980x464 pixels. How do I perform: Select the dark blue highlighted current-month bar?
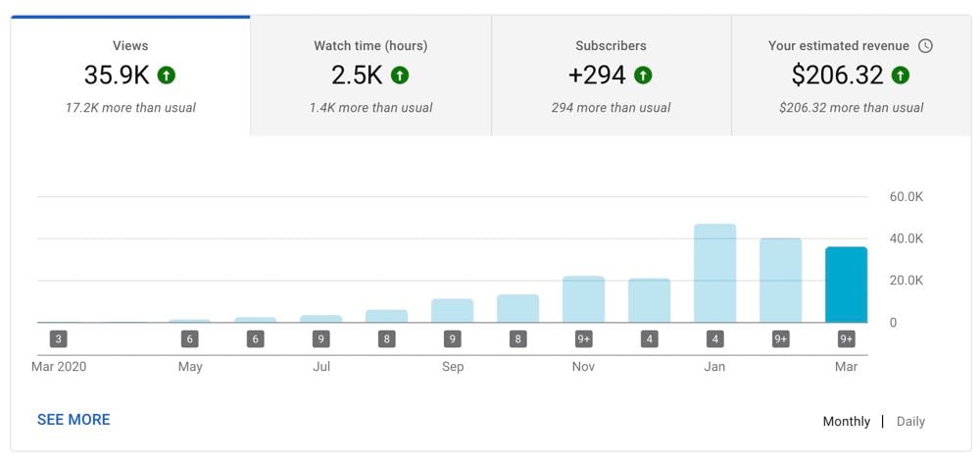pos(846,284)
